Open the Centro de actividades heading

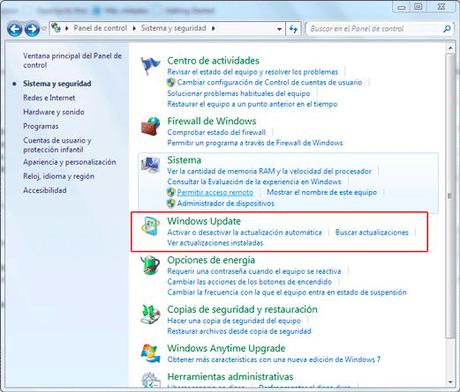(213, 61)
